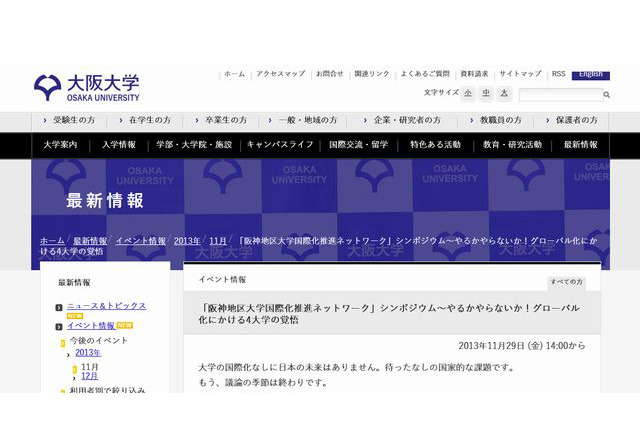This screenshot has width=640, height=426.
Task: Click the event title heading 阪神地区大学国際化推進ネットワーク
Action: point(389,314)
